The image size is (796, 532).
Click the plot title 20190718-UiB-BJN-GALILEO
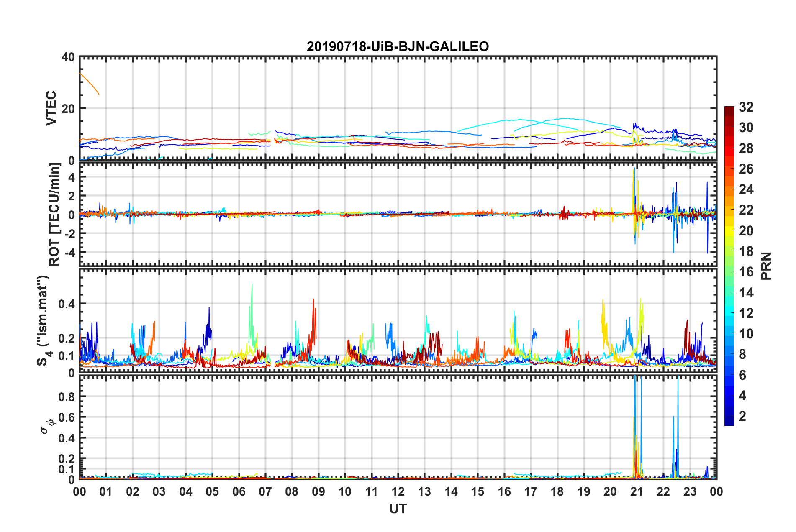[398, 46]
